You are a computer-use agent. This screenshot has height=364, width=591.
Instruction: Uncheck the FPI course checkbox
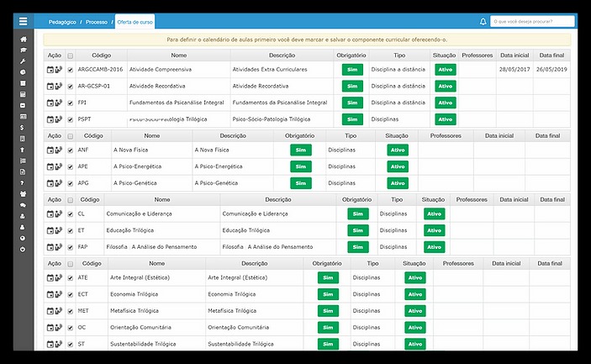point(70,103)
